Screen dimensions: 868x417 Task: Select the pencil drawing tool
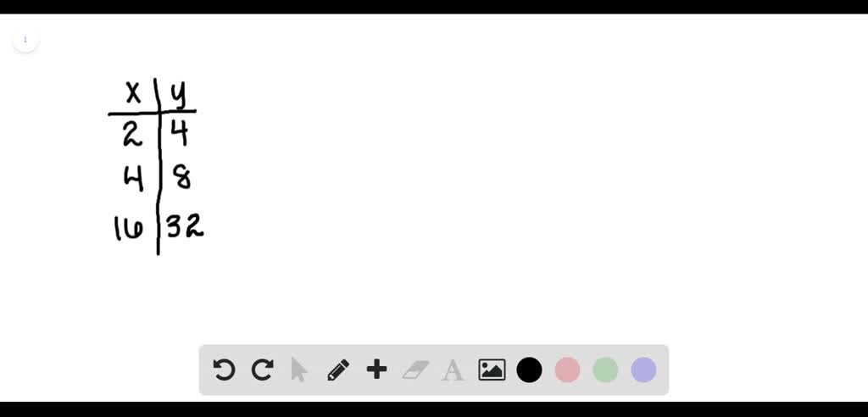[338, 370]
